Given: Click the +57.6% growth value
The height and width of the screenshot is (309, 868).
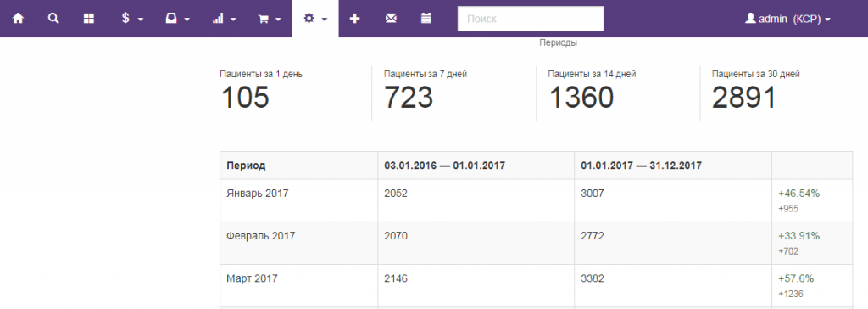Looking at the screenshot, I should (795, 278).
